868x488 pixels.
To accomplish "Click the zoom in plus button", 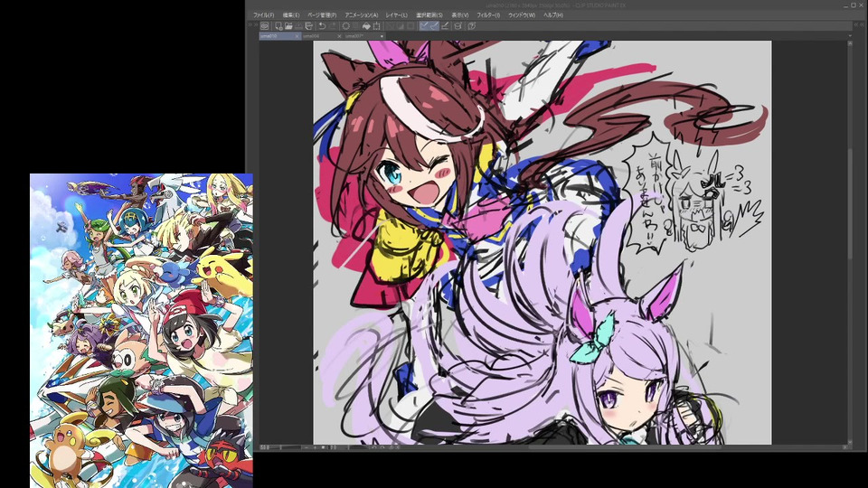I will pyautogui.click(x=315, y=447).
